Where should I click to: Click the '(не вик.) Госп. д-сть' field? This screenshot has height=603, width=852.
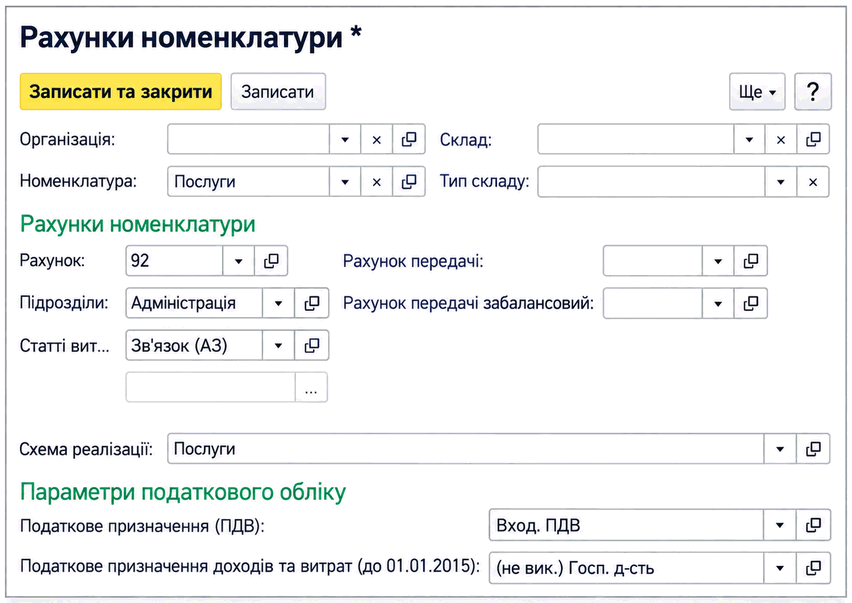626,568
